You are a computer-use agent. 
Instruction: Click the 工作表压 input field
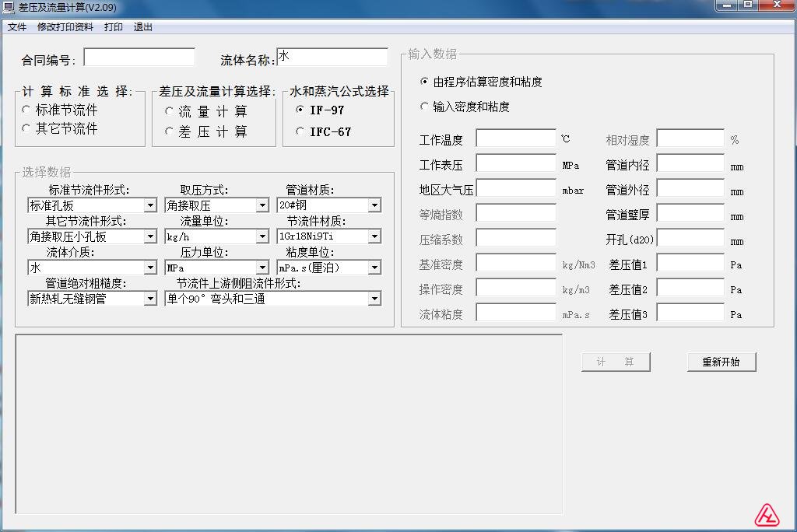516,163
